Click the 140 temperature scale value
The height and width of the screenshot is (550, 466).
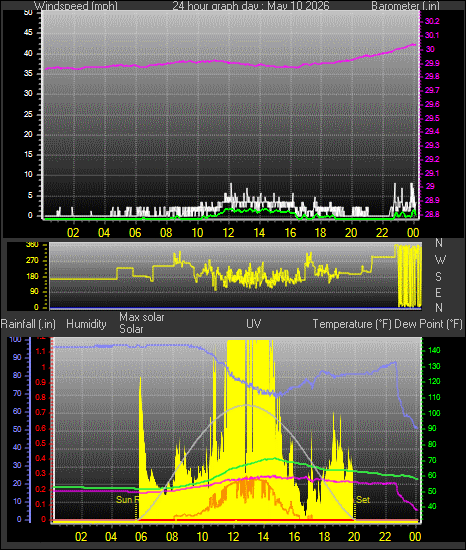click(434, 350)
